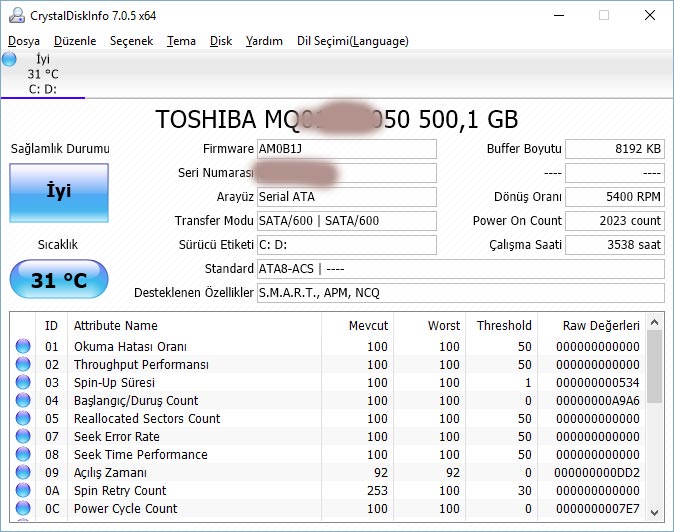Click status orb for Power Cycle Count
Viewport: 674px width, 532px height.
[x=23, y=508]
